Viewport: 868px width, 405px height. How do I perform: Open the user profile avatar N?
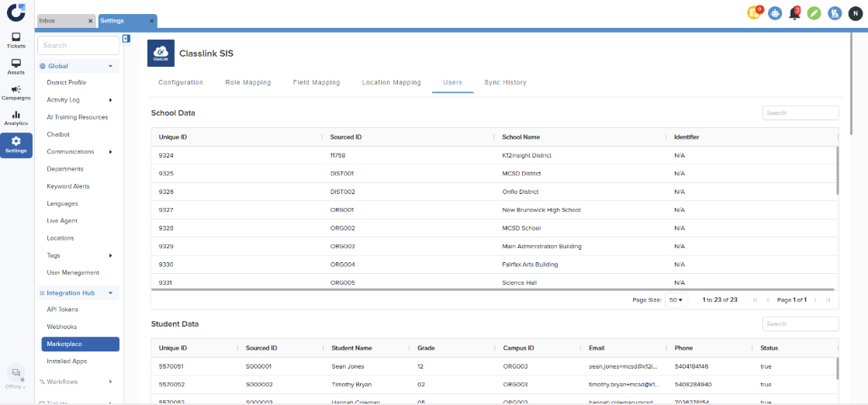(854, 13)
